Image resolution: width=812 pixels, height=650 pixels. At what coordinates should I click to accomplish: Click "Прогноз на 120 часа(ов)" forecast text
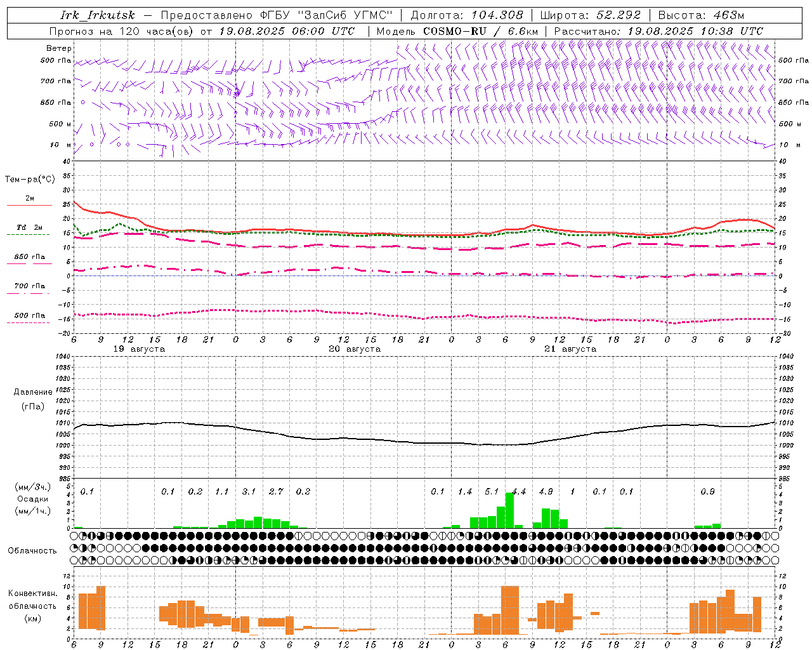tap(122, 31)
